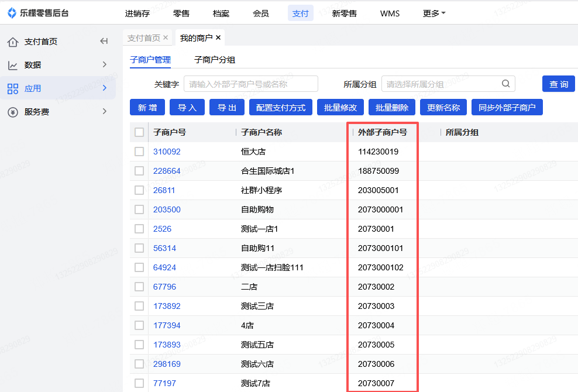
Task: Click the 关键字 keyword input field
Action: pyautogui.click(x=251, y=84)
